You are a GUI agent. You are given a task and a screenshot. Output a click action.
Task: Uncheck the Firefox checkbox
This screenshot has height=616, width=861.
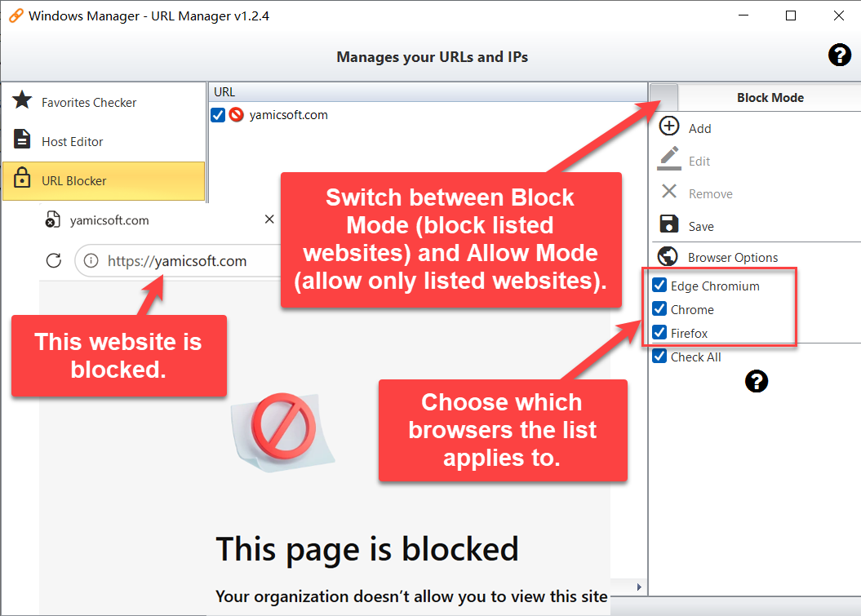point(659,332)
